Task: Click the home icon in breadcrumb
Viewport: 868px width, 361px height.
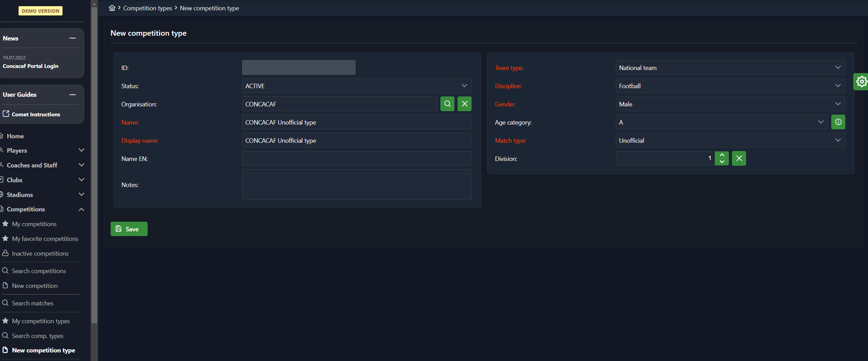Action: pos(112,8)
